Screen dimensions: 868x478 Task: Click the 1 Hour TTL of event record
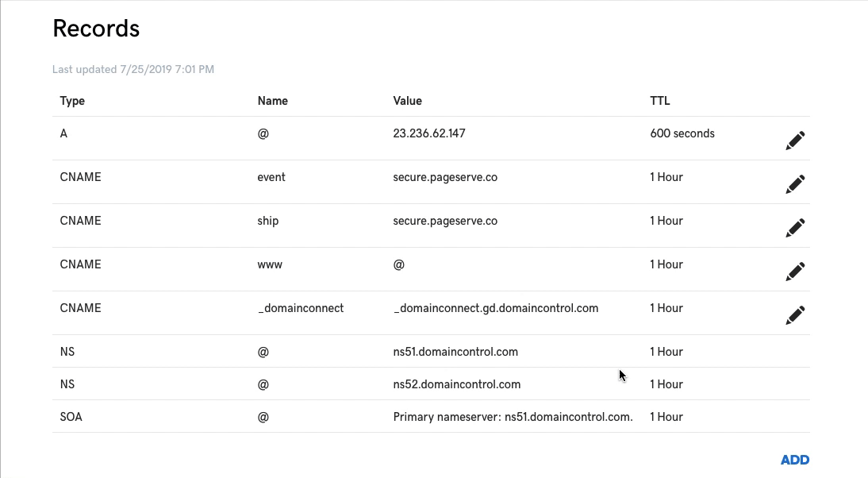666,177
